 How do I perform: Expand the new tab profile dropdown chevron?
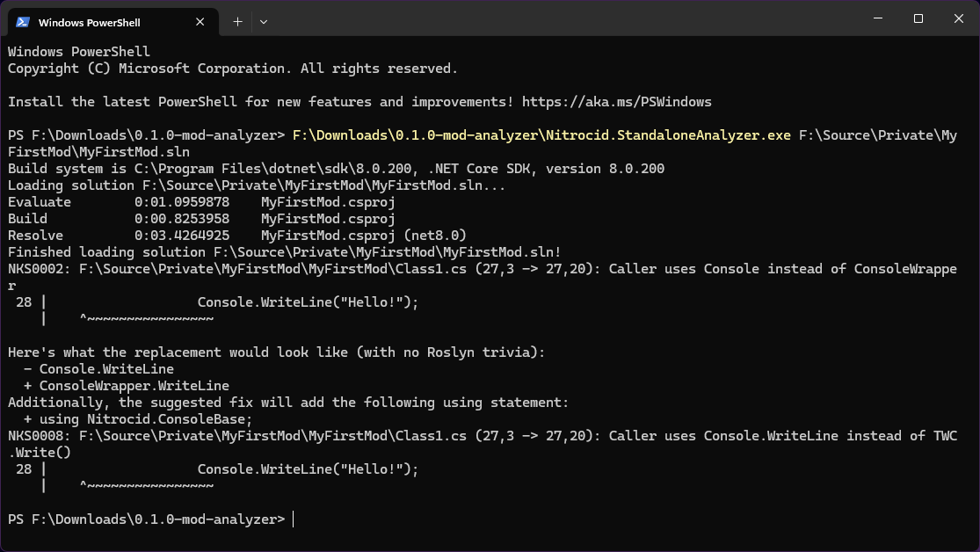[264, 21]
